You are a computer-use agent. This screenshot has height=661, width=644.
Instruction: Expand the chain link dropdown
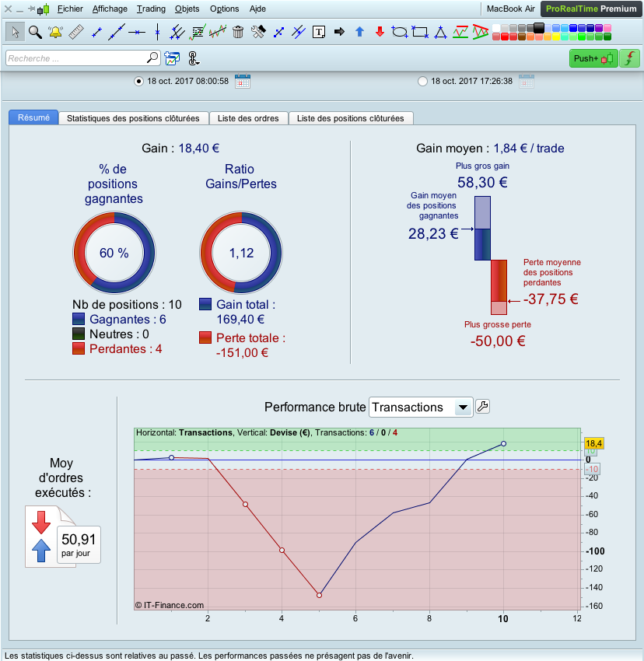[193, 58]
